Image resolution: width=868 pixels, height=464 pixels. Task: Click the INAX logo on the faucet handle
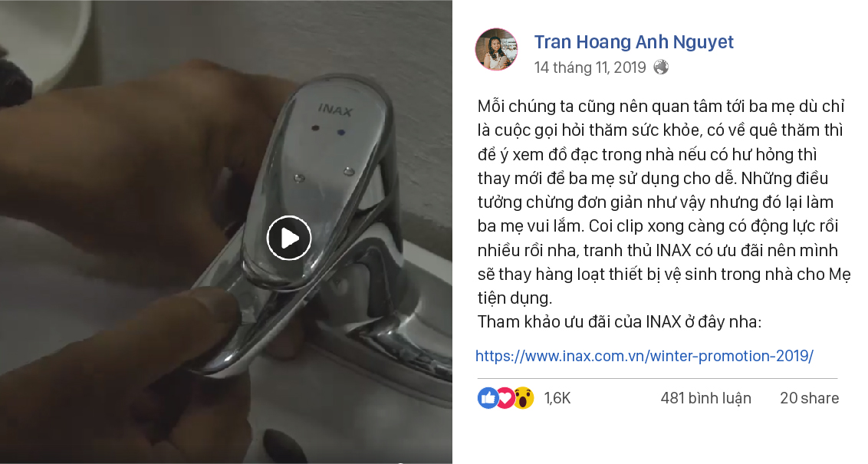335,110
